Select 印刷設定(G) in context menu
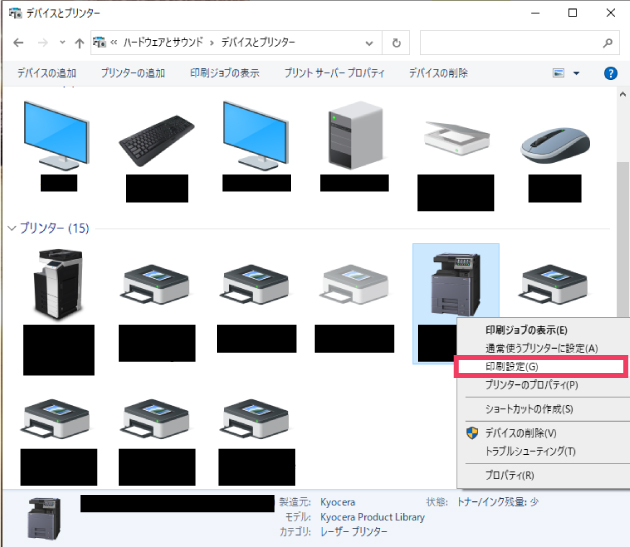The width and height of the screenshot is (630, 547). (x=540, y=367)
